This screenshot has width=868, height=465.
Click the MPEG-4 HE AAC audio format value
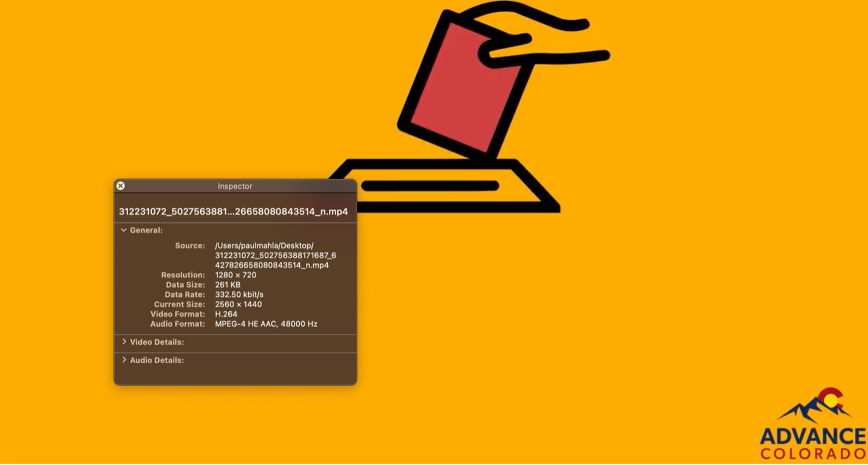tap(266, 324)
